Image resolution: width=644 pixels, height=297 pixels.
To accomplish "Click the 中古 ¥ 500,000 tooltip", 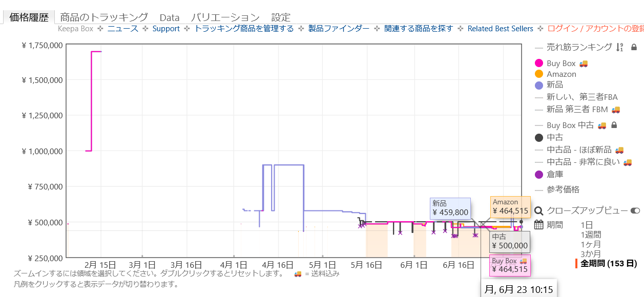I will pos(510,241).
